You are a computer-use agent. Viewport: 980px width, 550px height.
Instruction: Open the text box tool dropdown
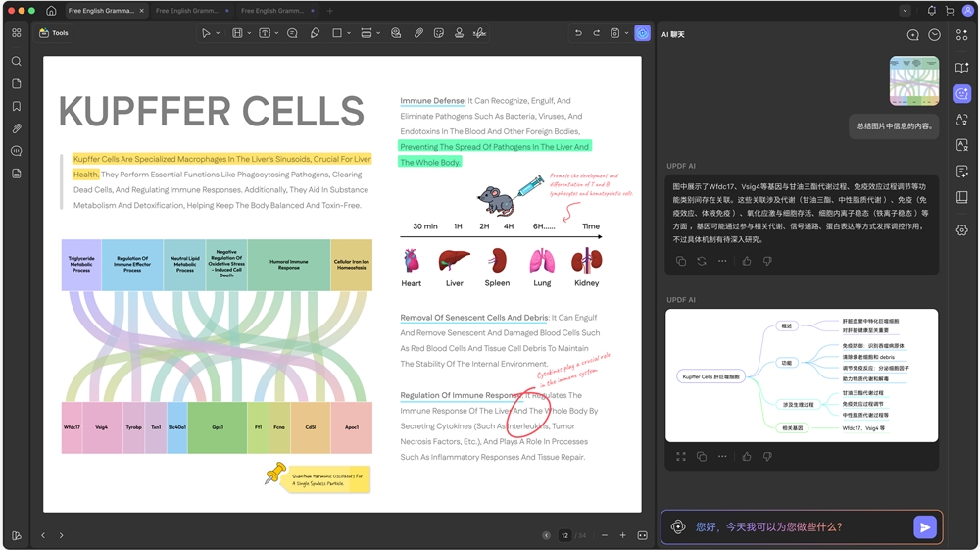pyautogui.click(x=276, y=33)
